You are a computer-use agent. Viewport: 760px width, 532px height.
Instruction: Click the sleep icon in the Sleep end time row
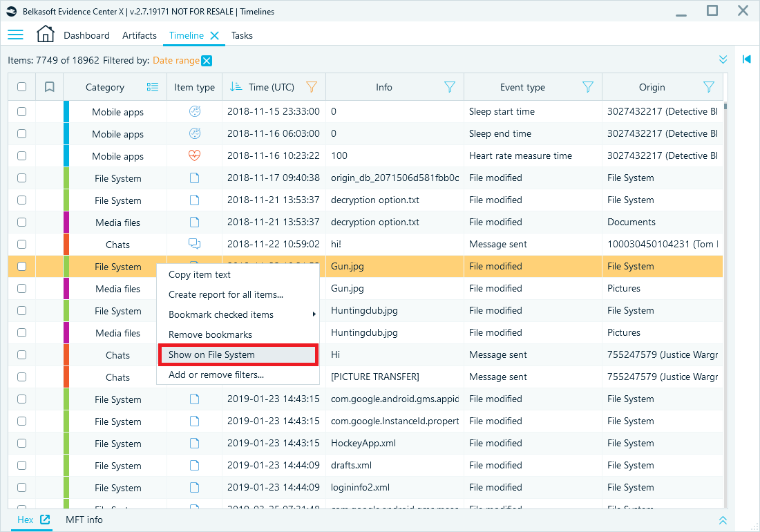pyautogui.click(x=194, y=133)
